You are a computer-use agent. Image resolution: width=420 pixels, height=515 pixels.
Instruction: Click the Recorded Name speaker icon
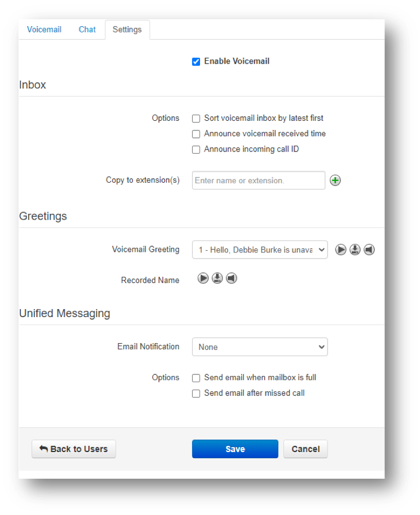pyautogui.click(x=231, y=278)
